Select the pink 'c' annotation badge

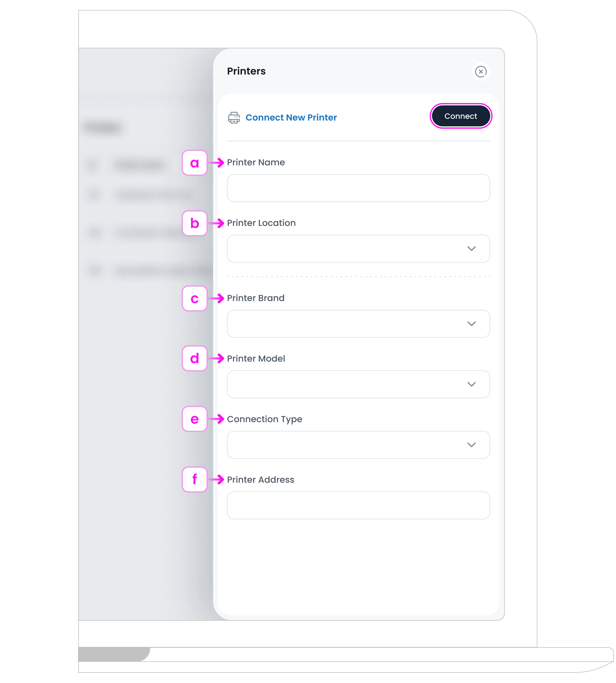click(x=195, y=298)
